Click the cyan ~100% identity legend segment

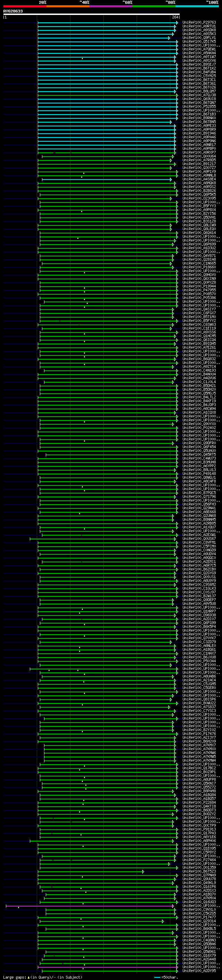(x=197, y=6)
